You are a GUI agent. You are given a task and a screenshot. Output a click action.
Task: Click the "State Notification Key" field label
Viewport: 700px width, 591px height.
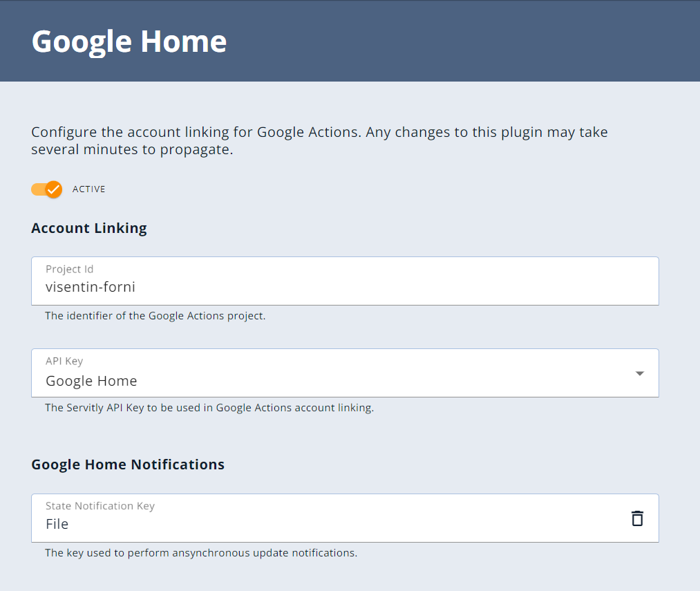click(x=100, y=506)
